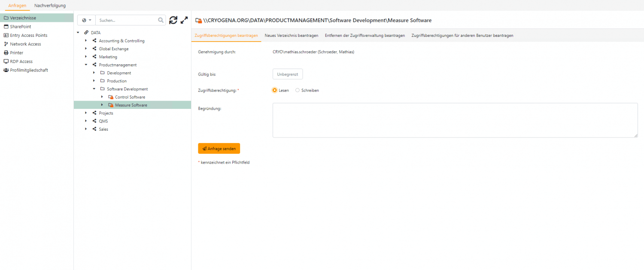Switch to the Nachverfolgung tab

click(x=50, y=6)
